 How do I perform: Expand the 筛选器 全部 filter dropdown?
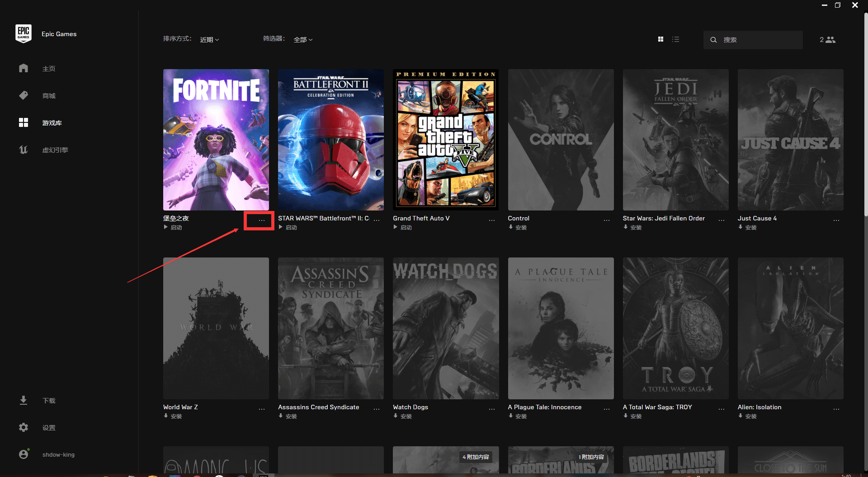point(303,40)
